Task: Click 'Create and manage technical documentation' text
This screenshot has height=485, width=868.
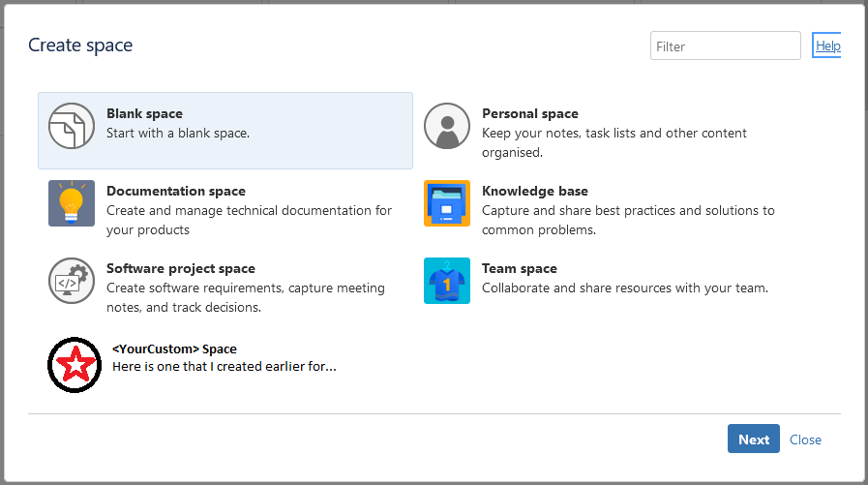Action: point(249,221)
